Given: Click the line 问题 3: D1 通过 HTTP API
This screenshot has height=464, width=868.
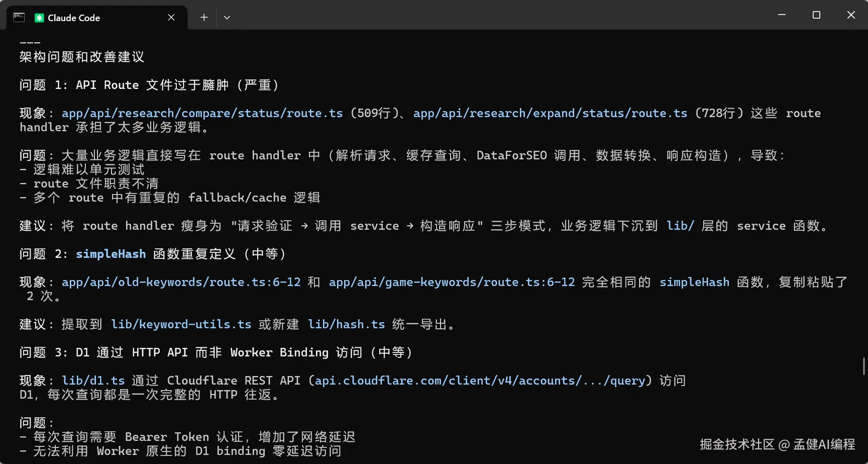Looking at the screenshot, I should pyautogui.click(x=216, y=352).
